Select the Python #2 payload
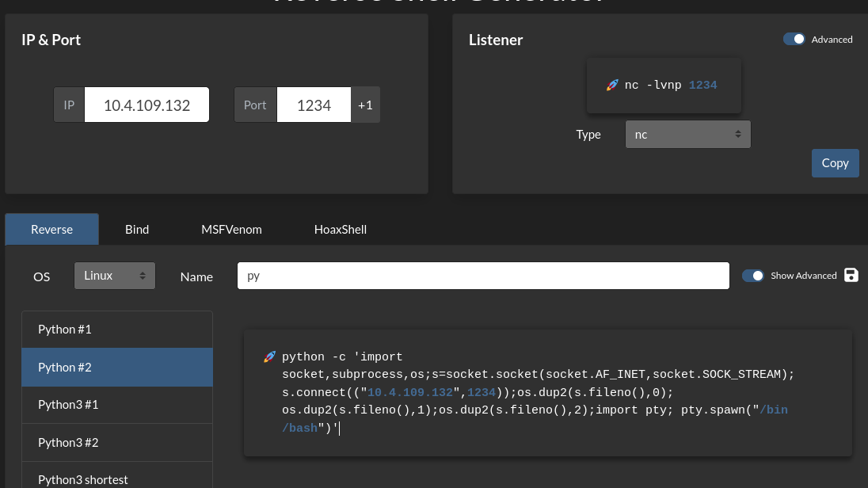The image size is (868, 488). pyautogui.click(x=116, y=368)
